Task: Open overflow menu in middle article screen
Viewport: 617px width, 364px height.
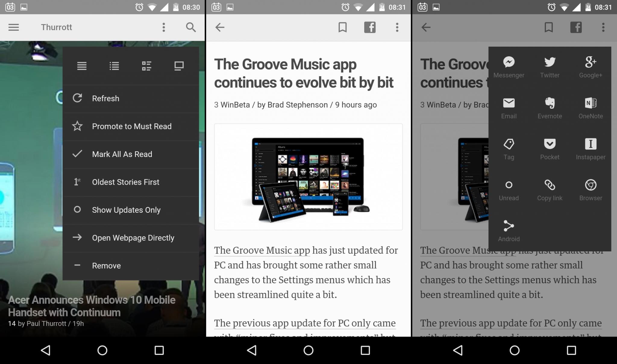Action: point(397,27)
